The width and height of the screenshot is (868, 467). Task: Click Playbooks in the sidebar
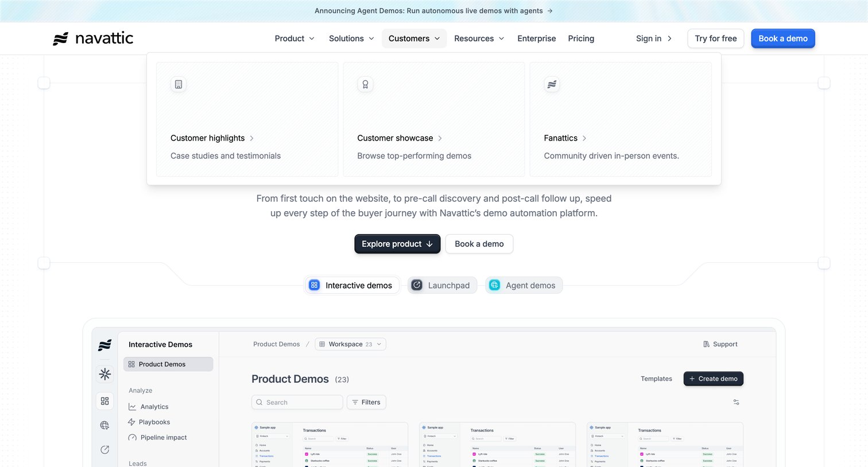149,422
